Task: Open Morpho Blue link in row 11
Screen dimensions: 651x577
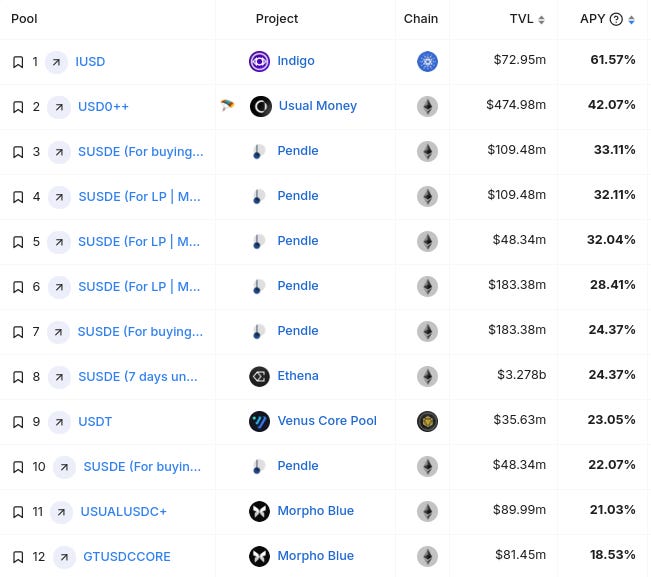Action: pyautogui.click(x=316, y=511)
